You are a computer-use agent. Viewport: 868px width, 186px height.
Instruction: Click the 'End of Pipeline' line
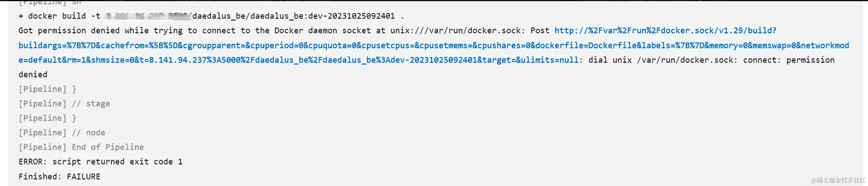pos(107,147)
